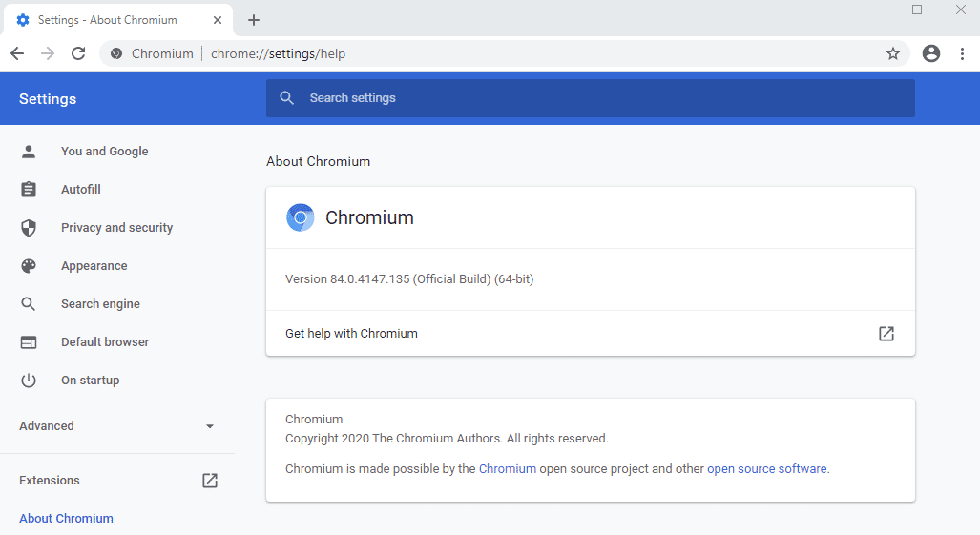Go to Autofill settings
Image resolution: width=980 pixels, height=535 pixels.
coord(80,190)
